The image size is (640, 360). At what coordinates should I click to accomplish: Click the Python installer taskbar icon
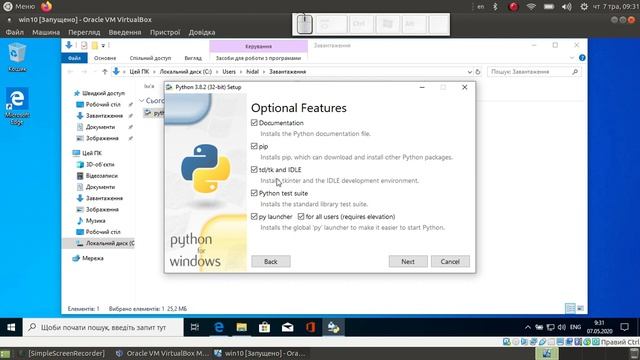(333, 327)
